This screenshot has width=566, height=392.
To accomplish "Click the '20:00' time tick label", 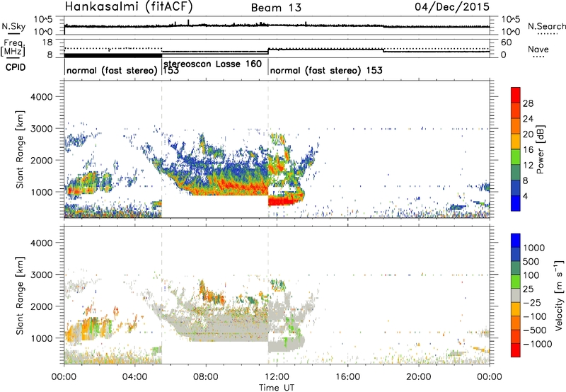I will (x=419, y=377).
